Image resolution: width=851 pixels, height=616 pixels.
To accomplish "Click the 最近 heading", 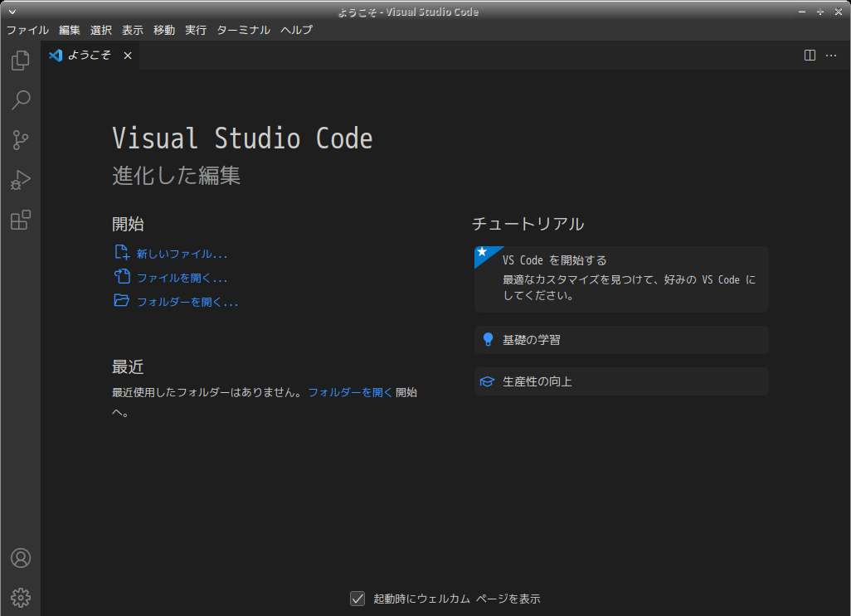I will click(x=128, y=366).
